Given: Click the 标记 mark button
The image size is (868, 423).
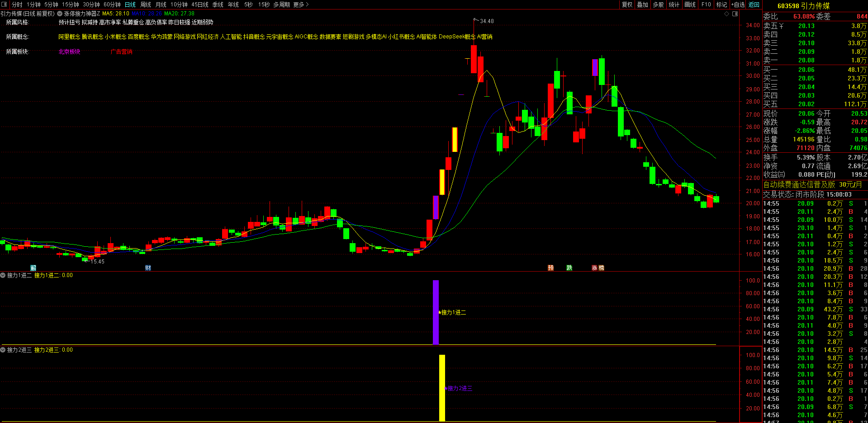Looking at the screenshot, I should [x=721, y=5].
